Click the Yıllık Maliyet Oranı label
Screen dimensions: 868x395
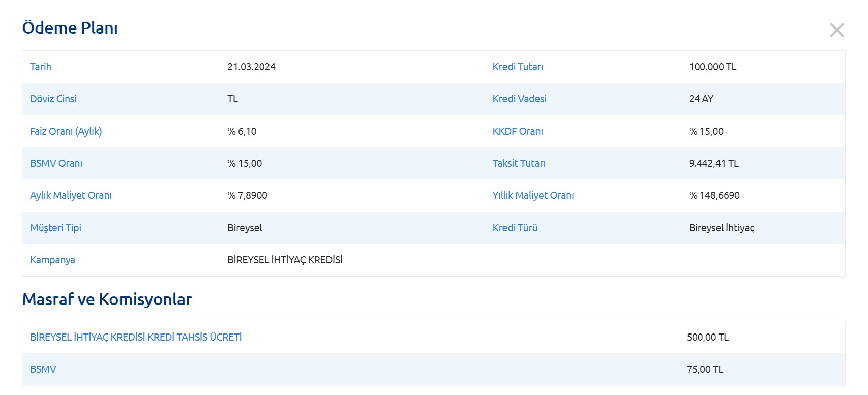coord(533,195)
